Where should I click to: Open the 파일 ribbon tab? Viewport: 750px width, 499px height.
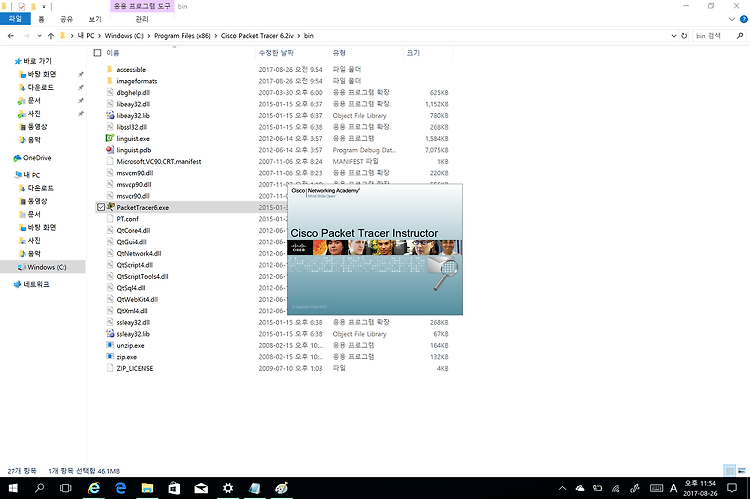point(15,19)
